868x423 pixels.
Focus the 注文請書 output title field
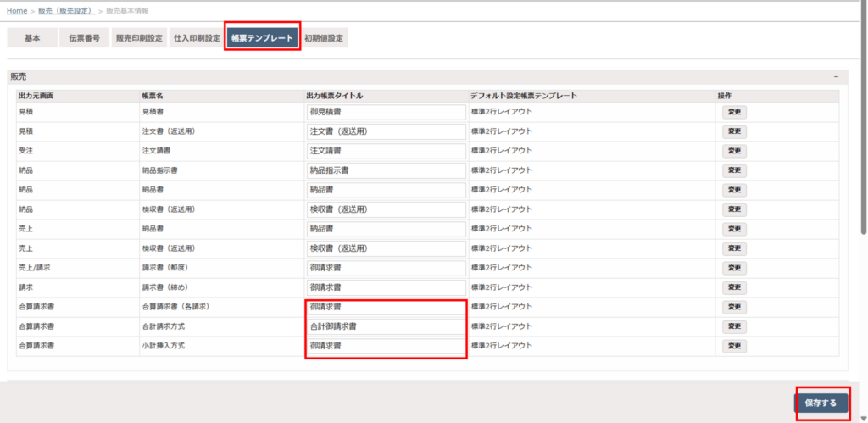[386, 151]
